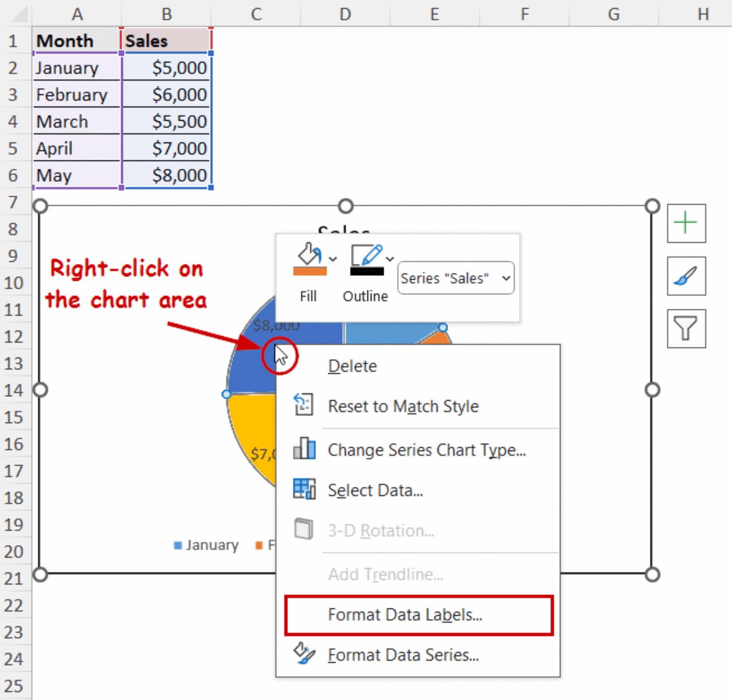732x700 pixels.
Task: Open Chart Elements with the green plus icon
Action: [x=686, y=222]
